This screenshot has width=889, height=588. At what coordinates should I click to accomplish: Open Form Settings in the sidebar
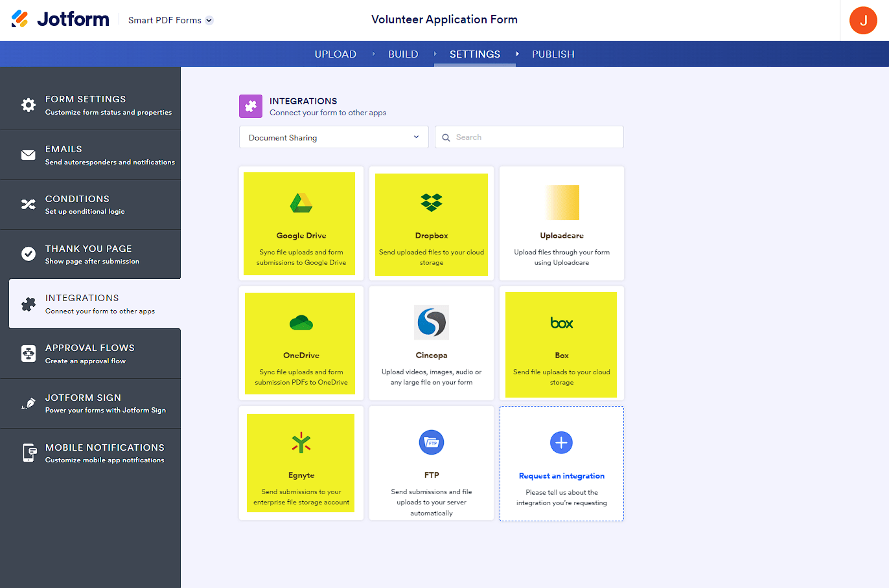90,105
